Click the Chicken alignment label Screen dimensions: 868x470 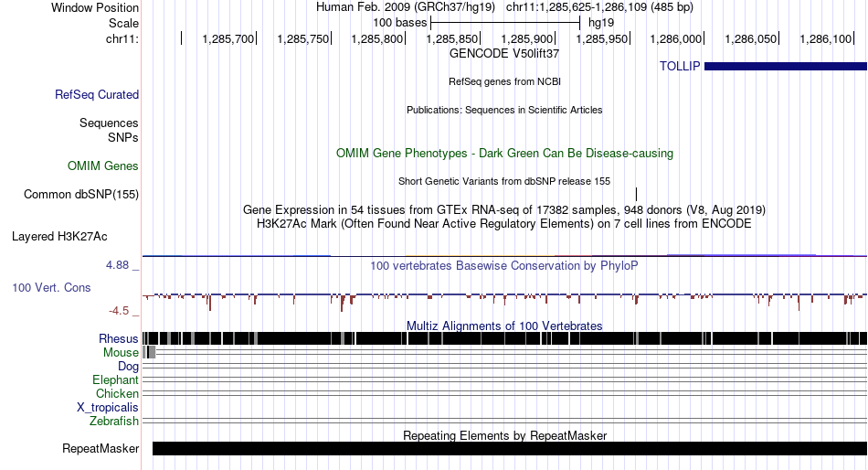[117, 393]
